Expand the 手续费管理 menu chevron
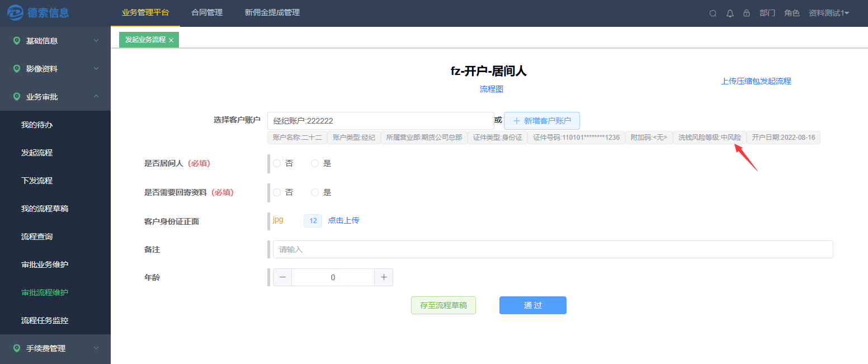The image size is (868, 364). [96, 348]
